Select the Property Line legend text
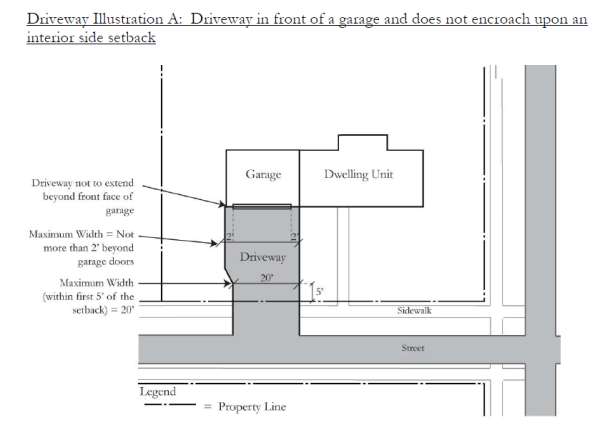Image resolution: width=600 pixels, height=430 pixels. pyautogui.click(x=252, y=406)
